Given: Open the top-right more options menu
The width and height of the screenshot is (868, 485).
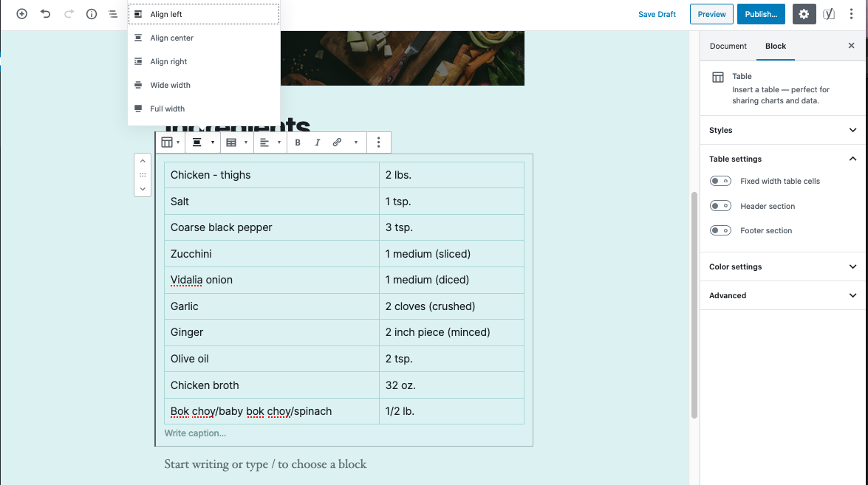Looking at the screenshot, I should tap(852, 14).
